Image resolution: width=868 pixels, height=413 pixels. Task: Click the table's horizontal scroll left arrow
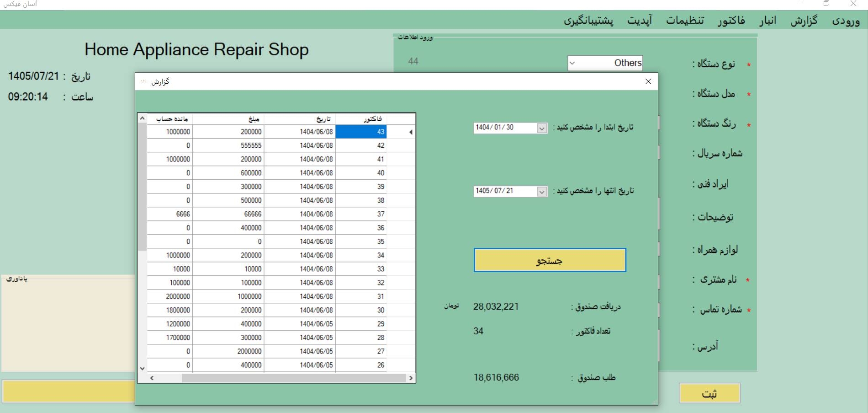(x=152, y=378)
